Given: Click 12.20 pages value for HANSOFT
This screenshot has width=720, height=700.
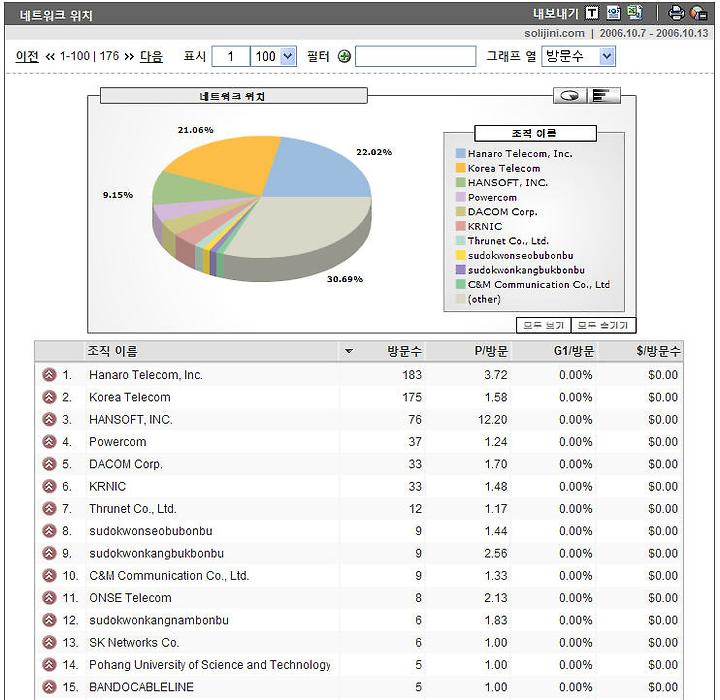Looking at the screenshot, I should tap(493, 419).
